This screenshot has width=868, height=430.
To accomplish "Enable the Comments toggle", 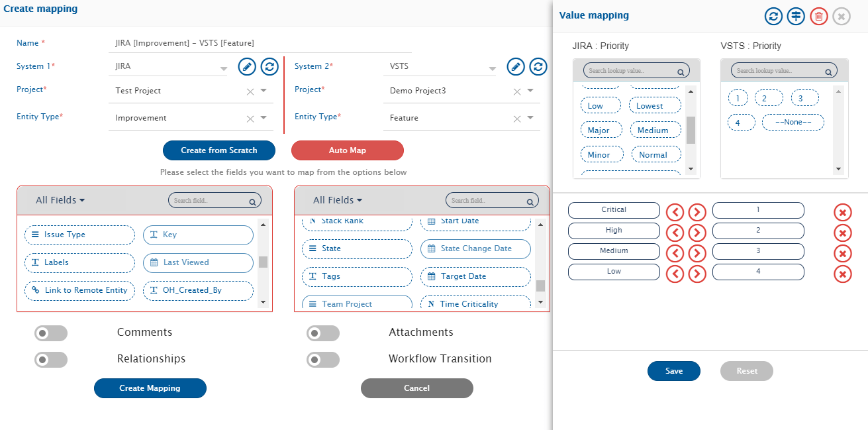I will coord(51,333).
